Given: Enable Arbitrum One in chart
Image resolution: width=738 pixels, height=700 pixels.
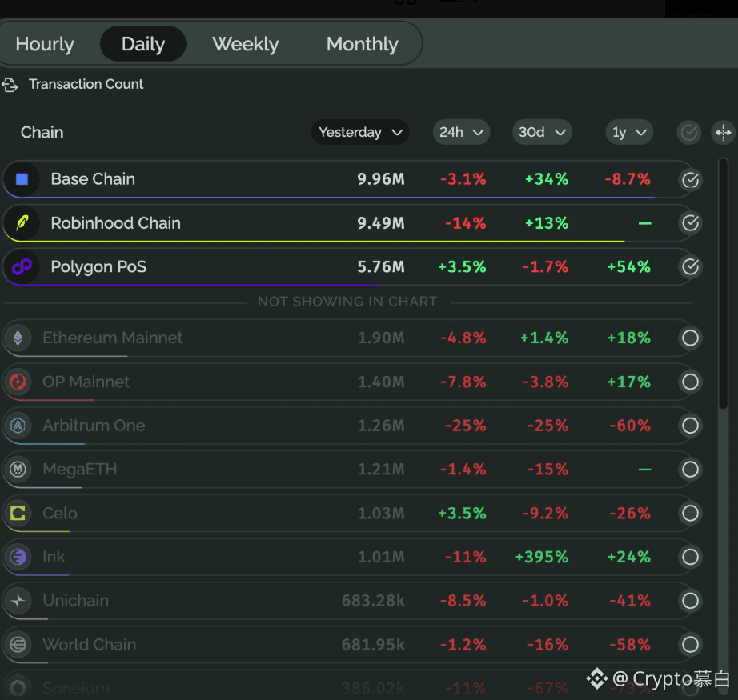Looking at the screenshot, I should pyautogui.click(x=690, y=426).
